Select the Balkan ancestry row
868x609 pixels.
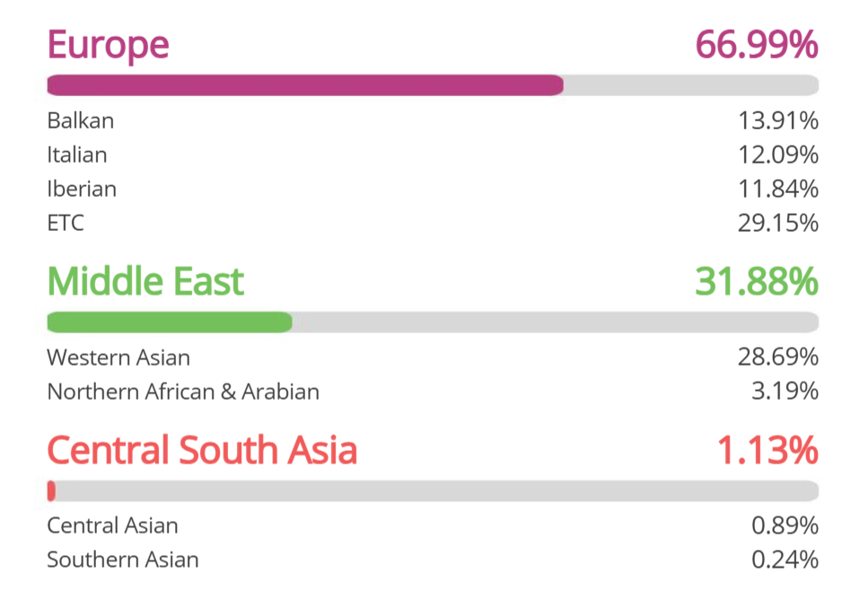[81, 120]
